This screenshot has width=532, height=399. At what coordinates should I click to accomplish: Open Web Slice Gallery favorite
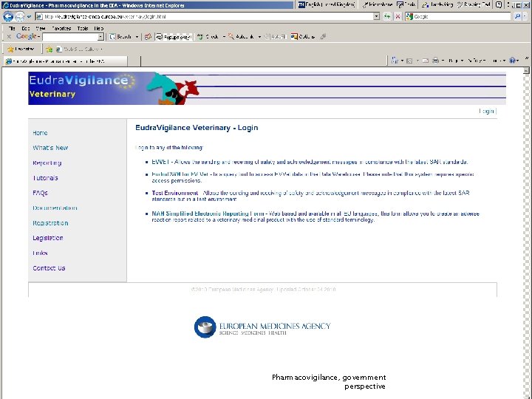click(79, 50)
